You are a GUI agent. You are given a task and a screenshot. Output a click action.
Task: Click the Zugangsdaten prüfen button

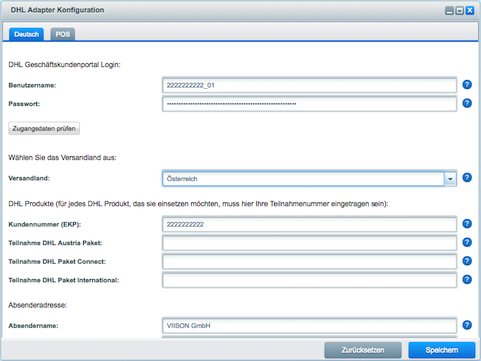click(x=44, y=128)
